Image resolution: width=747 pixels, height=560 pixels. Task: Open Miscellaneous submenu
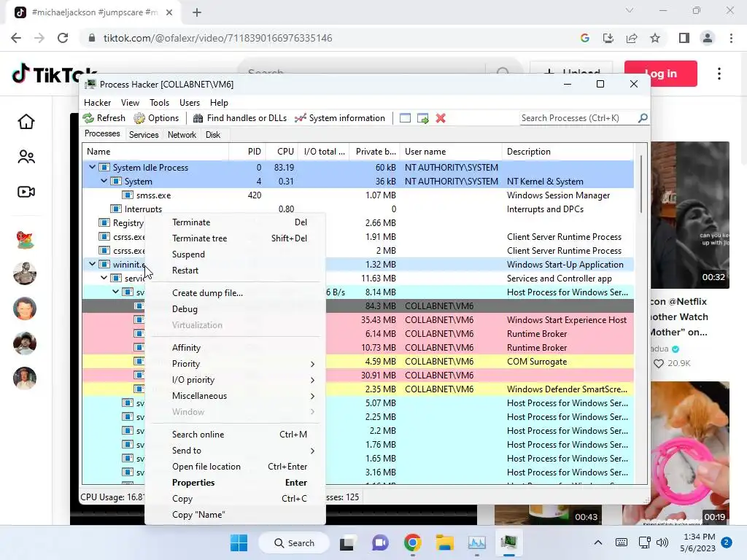236,396
